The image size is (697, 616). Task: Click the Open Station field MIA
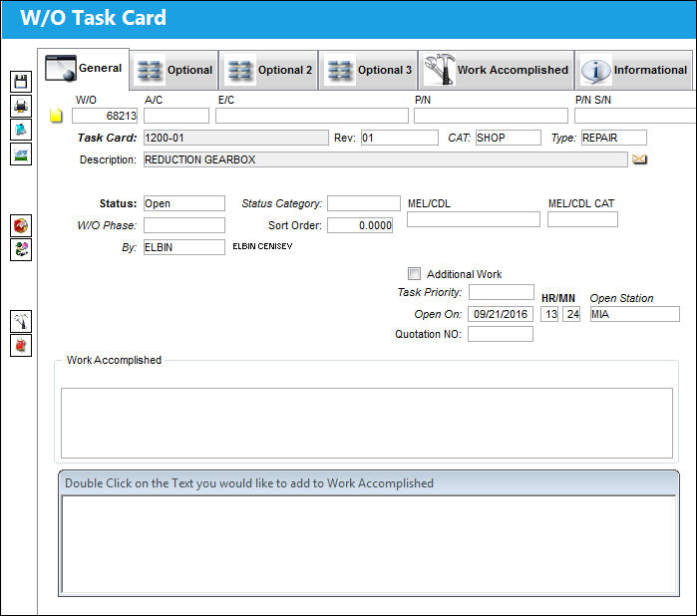tap(635, 314)
